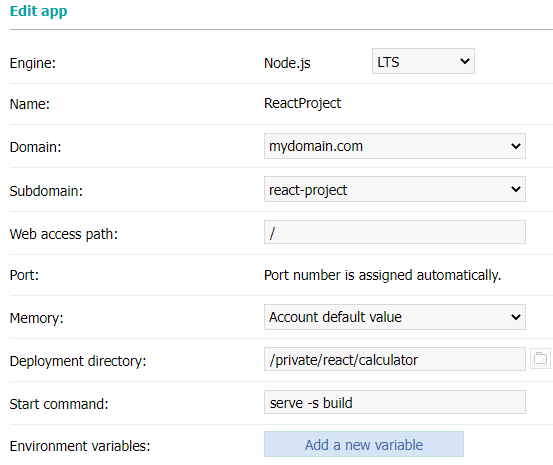Click the Engine: label

click(x=33, y=64)
